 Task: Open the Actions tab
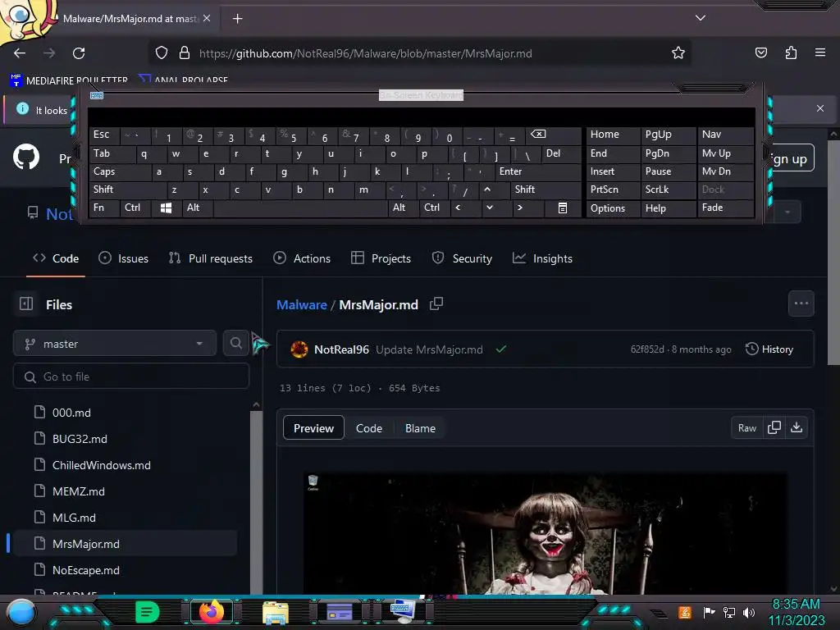(302, 258)
